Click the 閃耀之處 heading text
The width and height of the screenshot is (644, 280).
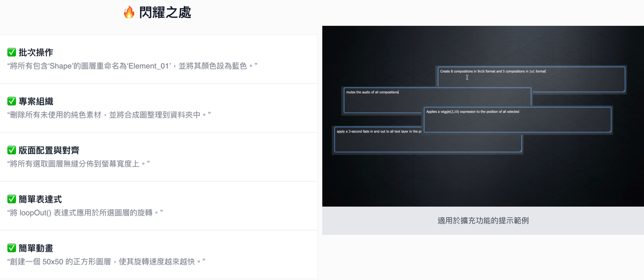[165, 12]
